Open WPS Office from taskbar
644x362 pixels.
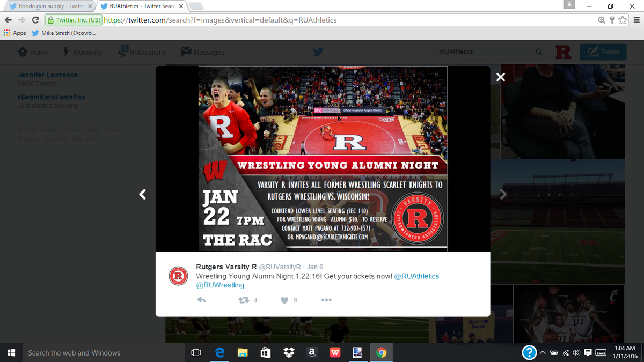pyautogui.click(x=335, y=352)
